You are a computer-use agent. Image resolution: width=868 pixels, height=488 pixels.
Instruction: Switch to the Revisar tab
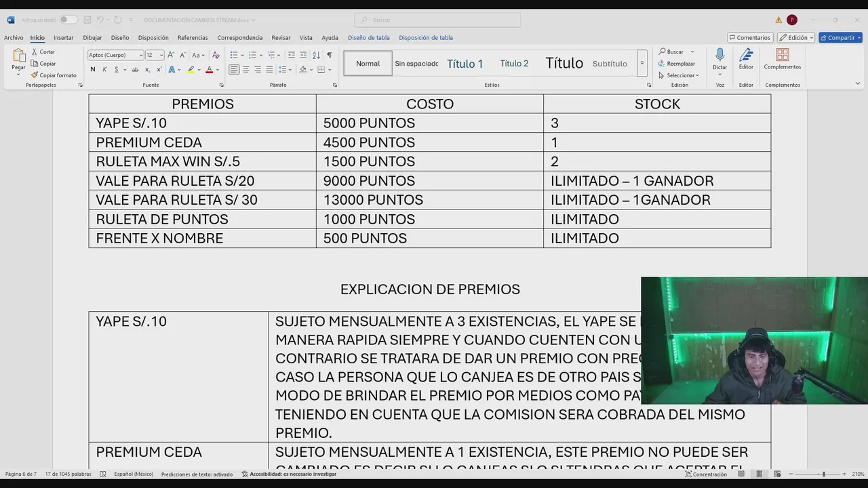tap(281, 38)
